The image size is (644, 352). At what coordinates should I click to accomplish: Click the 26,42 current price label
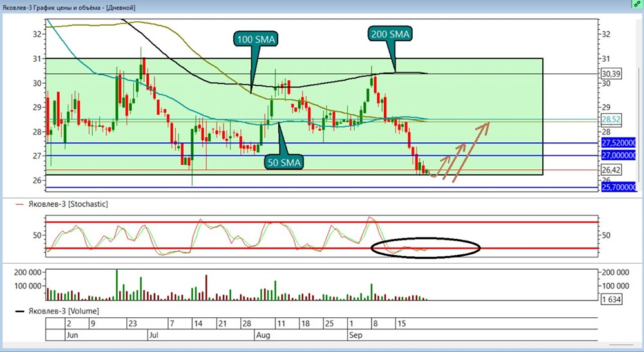611,170
